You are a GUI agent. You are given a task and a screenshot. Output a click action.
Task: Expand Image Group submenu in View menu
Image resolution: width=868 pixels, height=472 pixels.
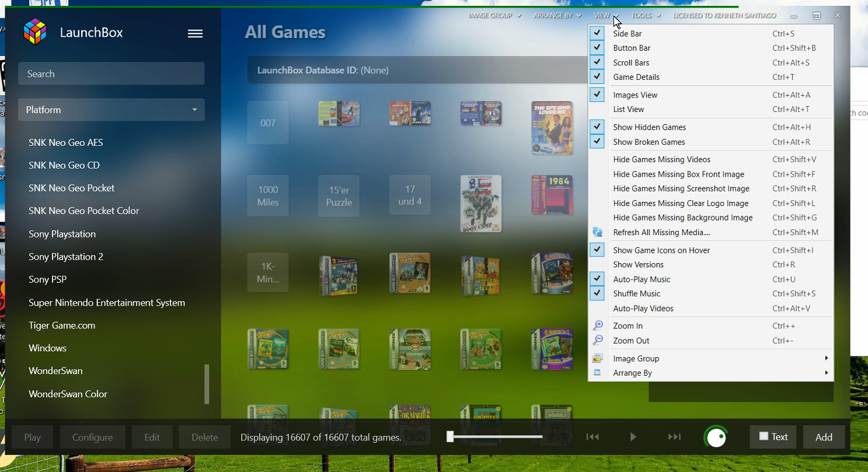(711, 358)
